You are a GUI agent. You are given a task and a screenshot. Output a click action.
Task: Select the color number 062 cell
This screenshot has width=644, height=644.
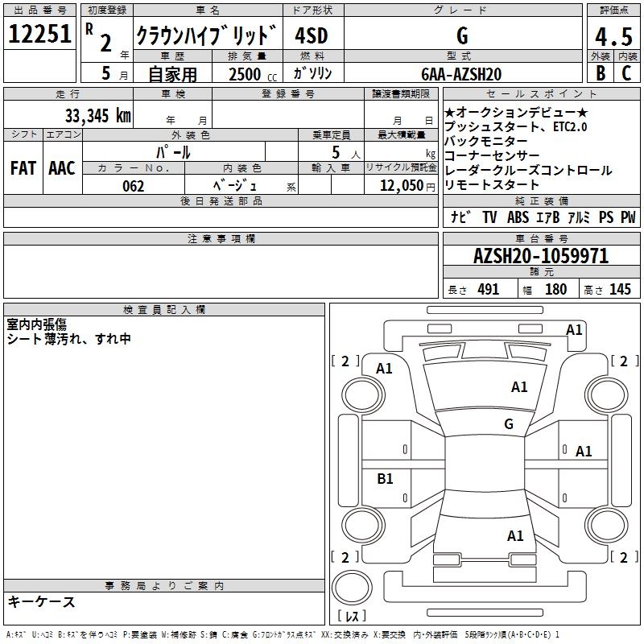133,186
